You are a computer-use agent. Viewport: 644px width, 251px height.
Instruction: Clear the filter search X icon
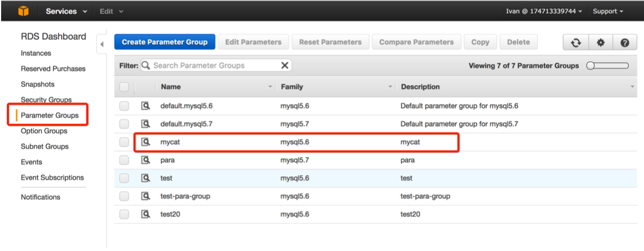pyautogui.click(x=284, y=65)
